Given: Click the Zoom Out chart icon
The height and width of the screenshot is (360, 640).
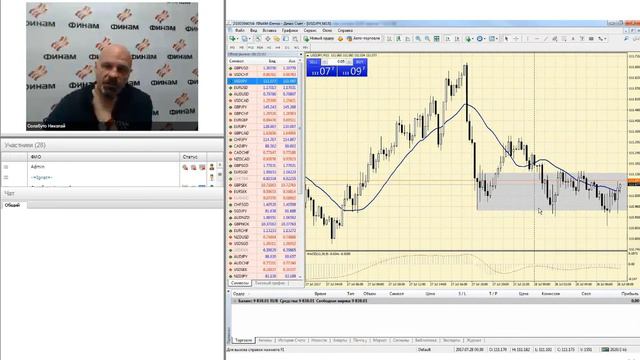Looking at the screenshot, I should pyautogui.click(x=427, y=39).
